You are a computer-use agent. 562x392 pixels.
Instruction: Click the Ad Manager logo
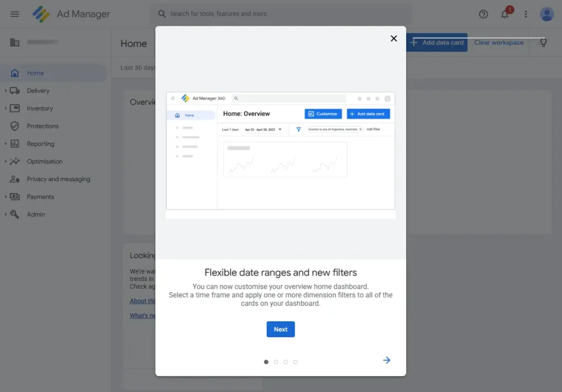pos(41,14)
